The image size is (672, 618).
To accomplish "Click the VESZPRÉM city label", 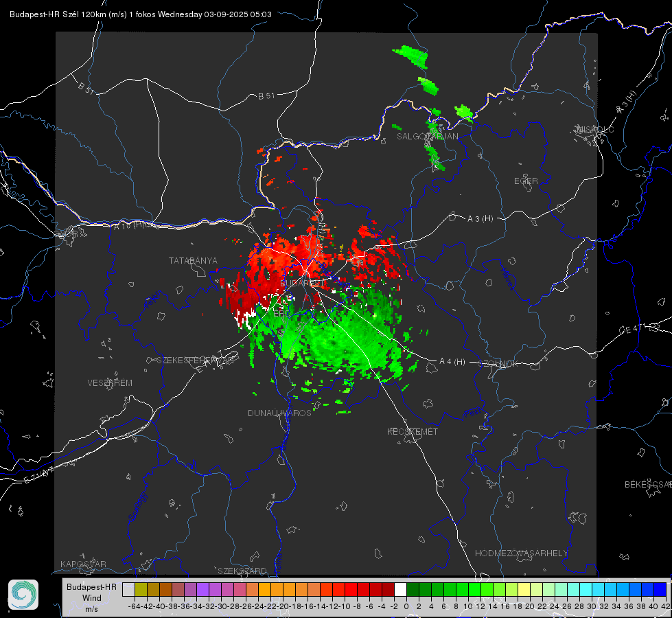I will pyautogui.click(x=110, y=383).
